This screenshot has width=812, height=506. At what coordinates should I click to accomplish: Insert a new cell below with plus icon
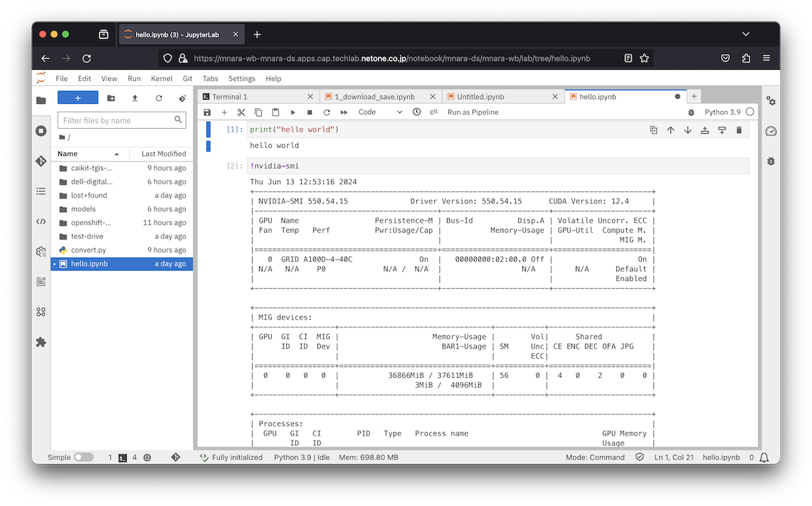(x=224, y=112)
